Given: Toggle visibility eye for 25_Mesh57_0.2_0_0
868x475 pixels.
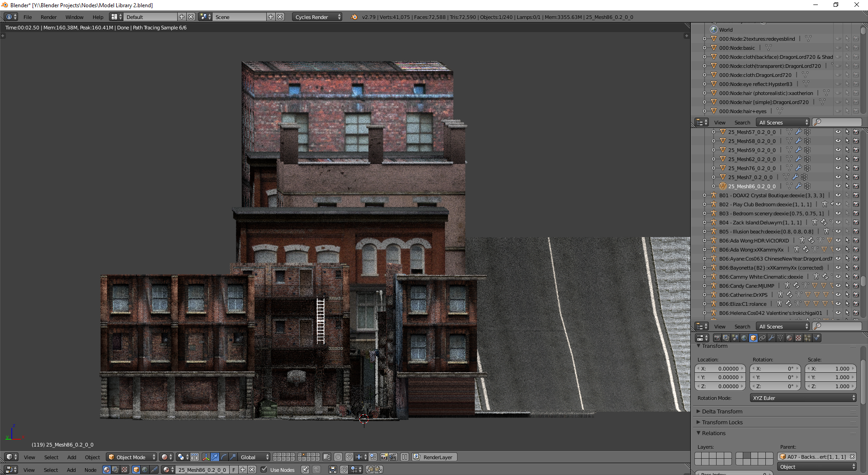Looking at the screenshot, I should coord(838,132).
